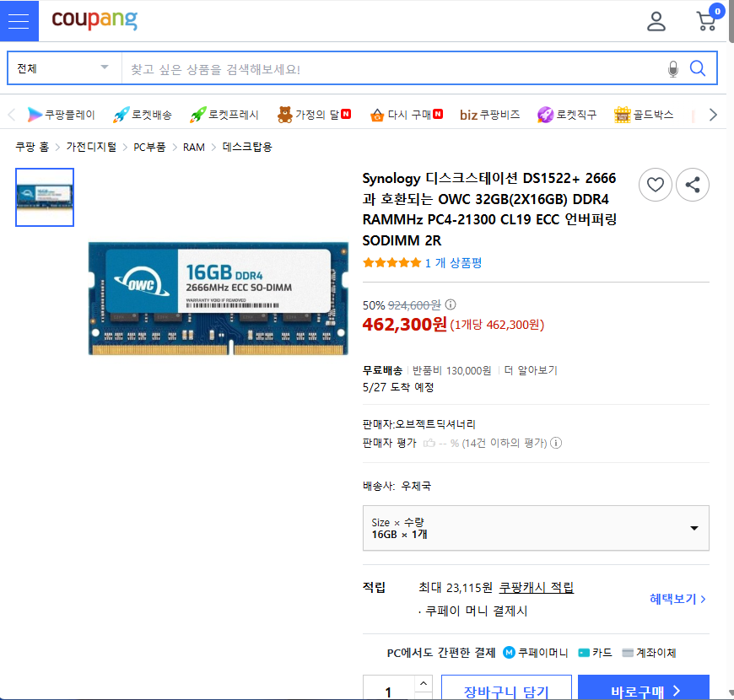The height and width of the screenshot is (700, 734).
Task: Open the Size × 수량 dropdown
Action: coord(536,528)
